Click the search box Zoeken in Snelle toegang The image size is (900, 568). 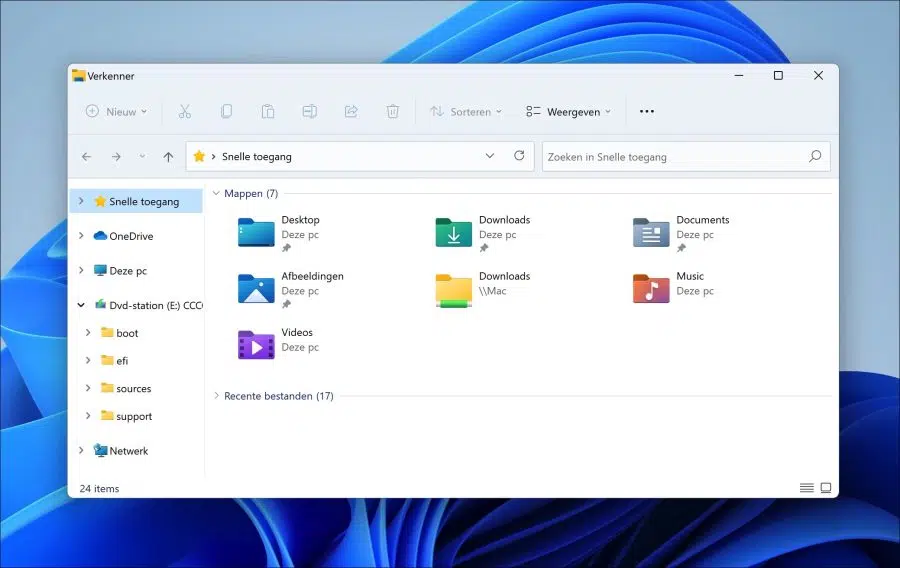686,157
